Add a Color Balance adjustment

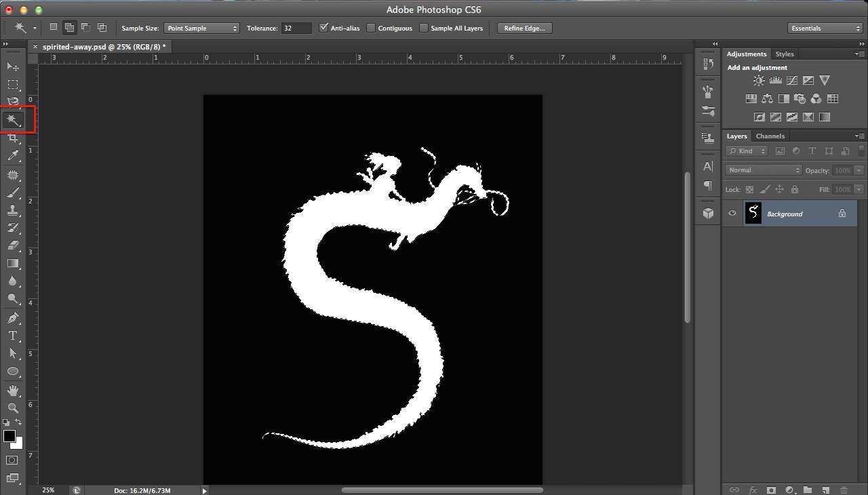click(x=768, y=99)
